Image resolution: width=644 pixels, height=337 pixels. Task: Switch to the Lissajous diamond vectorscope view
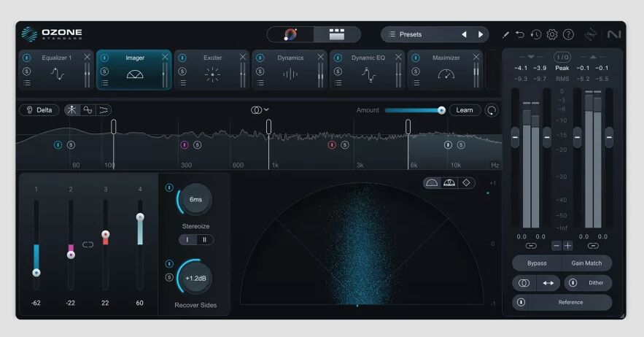pos(466,183)
